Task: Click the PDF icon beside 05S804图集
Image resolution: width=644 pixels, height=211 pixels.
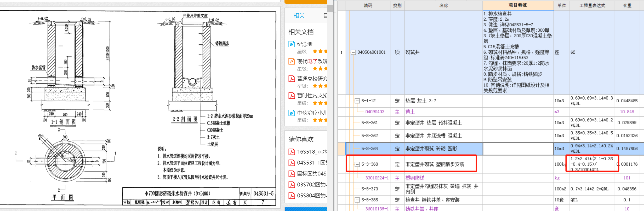Action: point(292,196)
